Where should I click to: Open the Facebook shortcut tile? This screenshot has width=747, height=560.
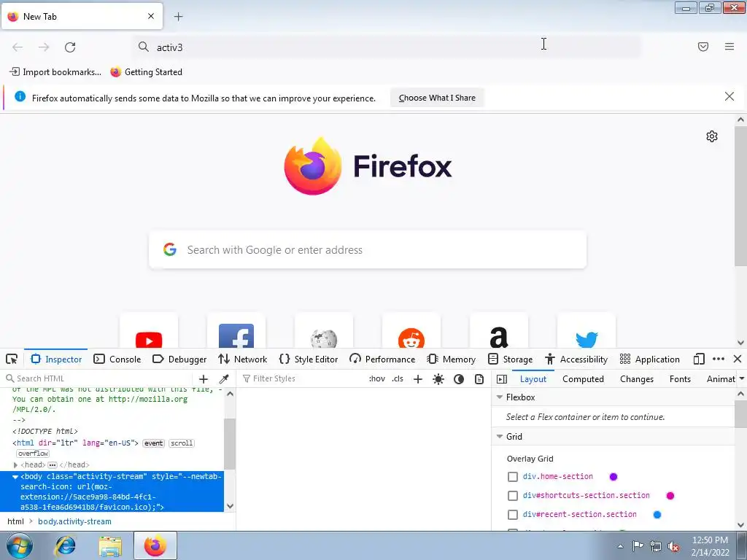236,330
